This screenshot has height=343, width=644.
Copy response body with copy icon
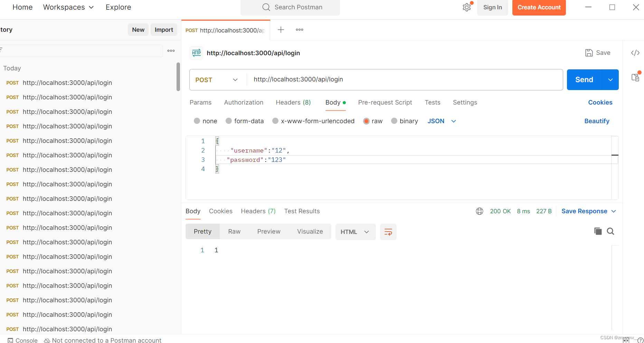pos(598,231)
